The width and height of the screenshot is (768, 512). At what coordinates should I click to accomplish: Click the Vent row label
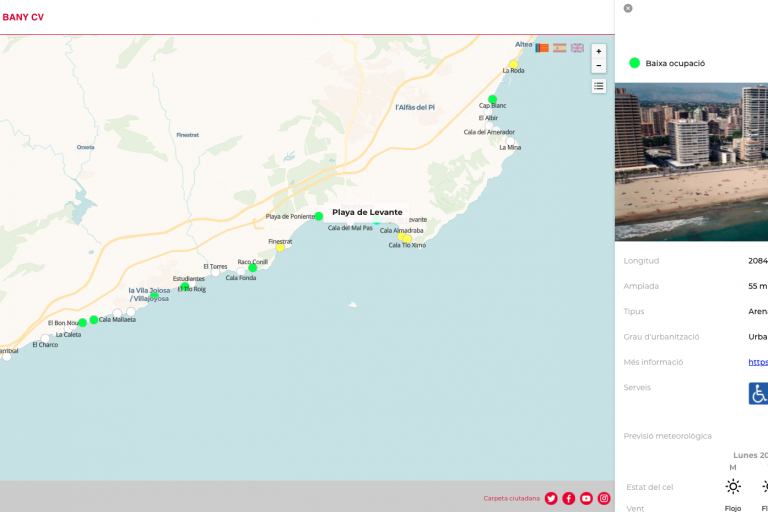coord(635,508)
